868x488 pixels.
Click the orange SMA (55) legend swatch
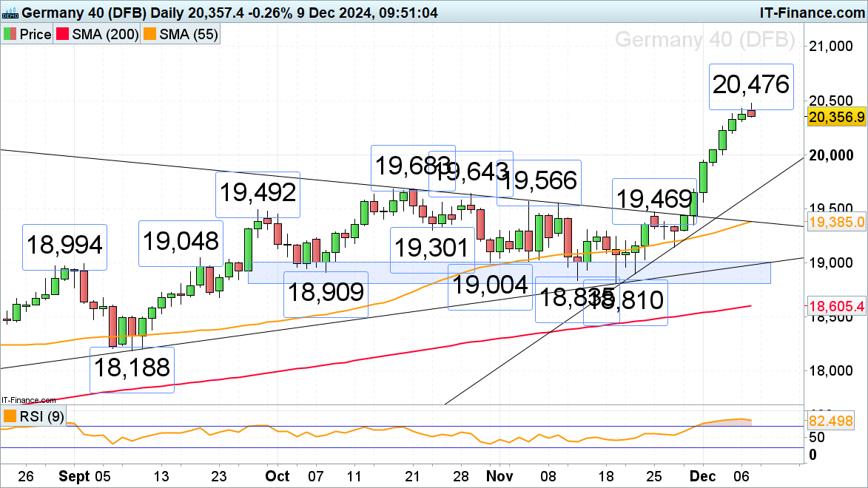(152, 34)
